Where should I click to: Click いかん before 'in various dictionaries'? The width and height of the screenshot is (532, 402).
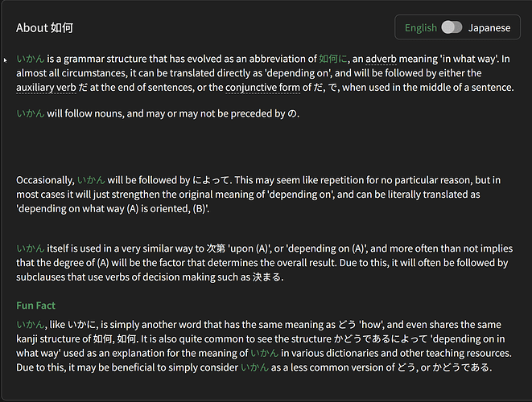(264, 353)
